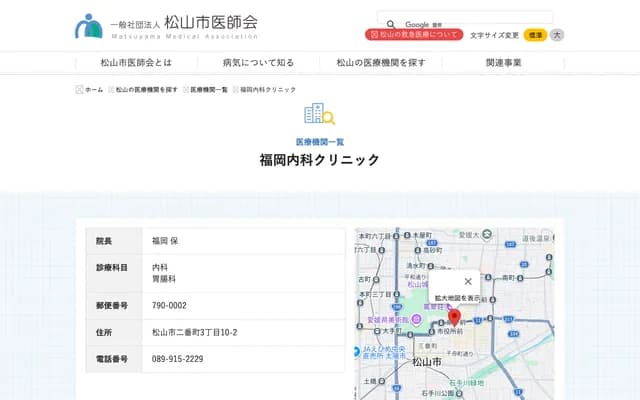This screenshot has width=640, height=400.
Task: Click the 文字サイズ変更 label
Action: (494, 35)
